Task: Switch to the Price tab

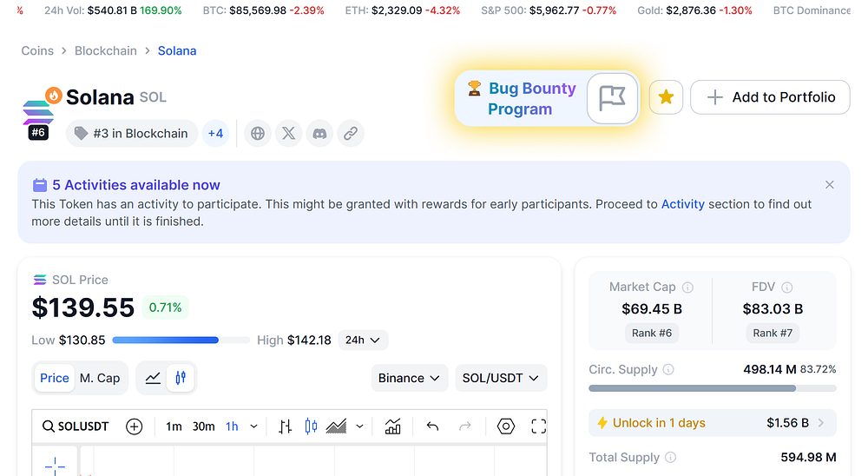Action: 54,378
